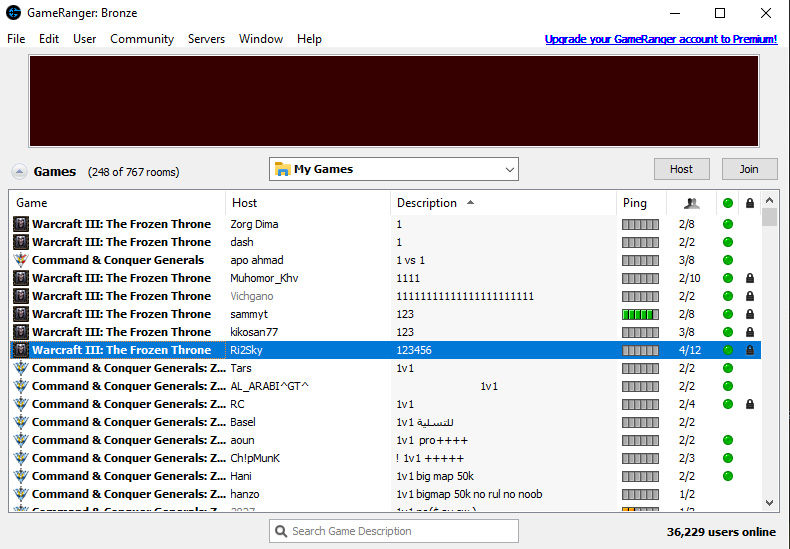The image size is (790, 549).
Task: Click the game icon in sammyt row
Action: [21, 314]
